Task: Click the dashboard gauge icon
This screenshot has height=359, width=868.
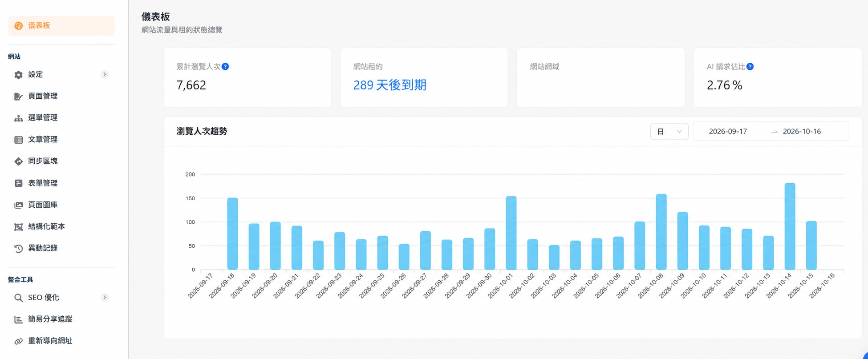Action: tap(18, 26)
